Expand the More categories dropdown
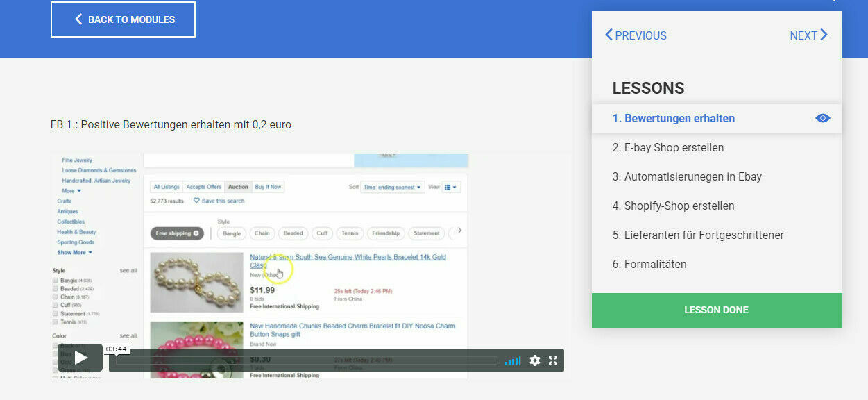 pyautogui.click(x=71, y=191)
